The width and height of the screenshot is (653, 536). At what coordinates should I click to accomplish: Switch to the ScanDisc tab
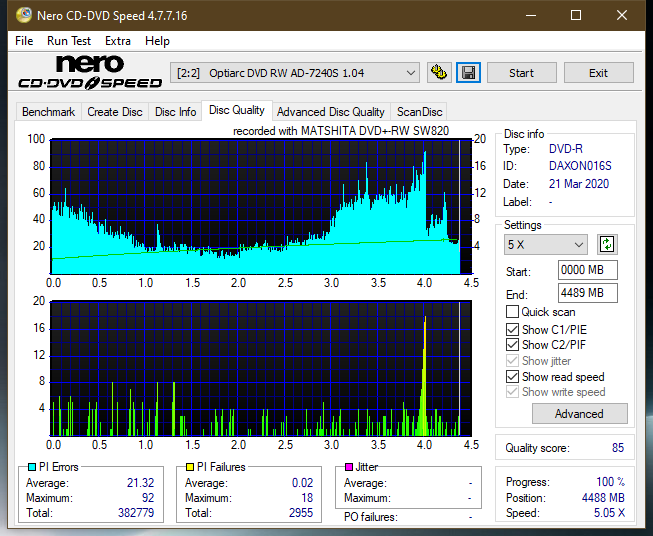[419, 112]
